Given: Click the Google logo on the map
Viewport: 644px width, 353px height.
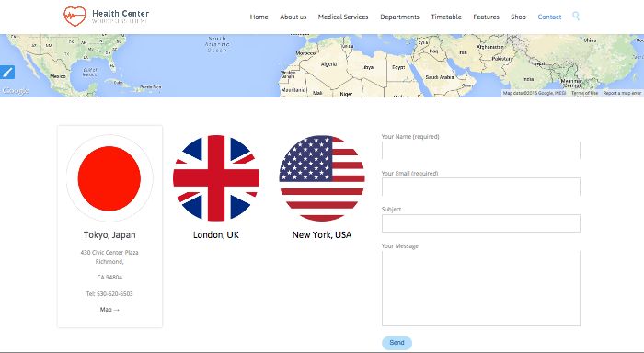Looking at the screenshot, I should tap(16, 91).
